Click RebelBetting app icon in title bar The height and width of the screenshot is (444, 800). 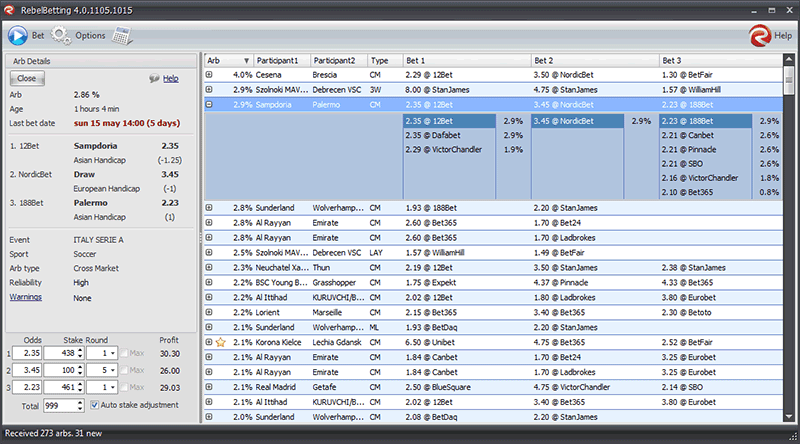pos(9,10)
